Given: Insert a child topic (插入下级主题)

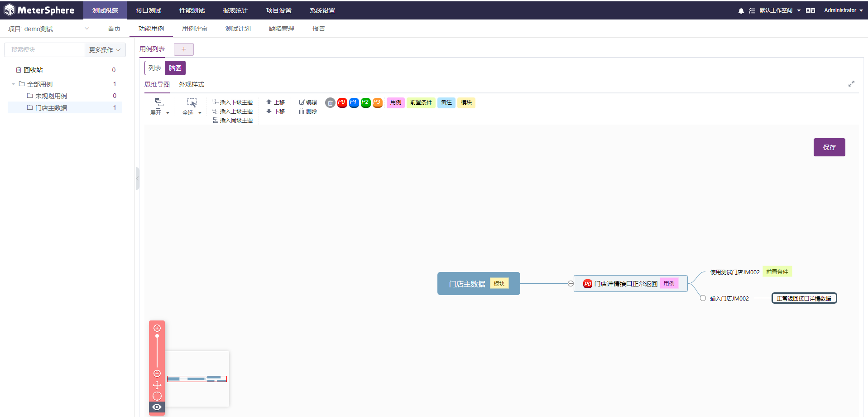Looking at the screenshot, I should [x=232, y=102].
